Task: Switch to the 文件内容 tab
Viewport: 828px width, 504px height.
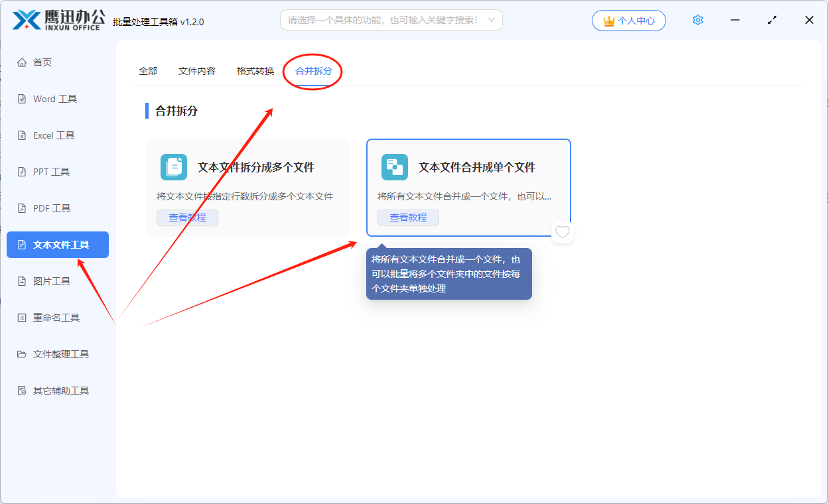Action: pos(197,71)
